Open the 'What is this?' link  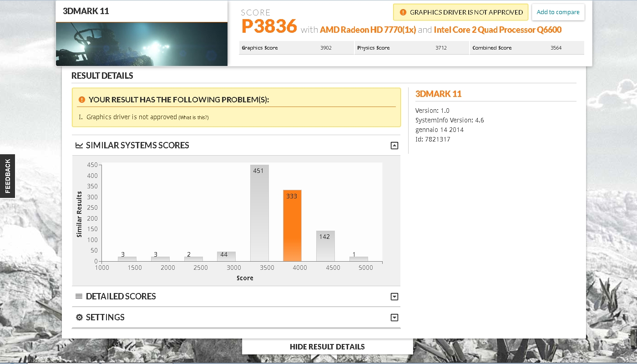click(x=193, y=117)
